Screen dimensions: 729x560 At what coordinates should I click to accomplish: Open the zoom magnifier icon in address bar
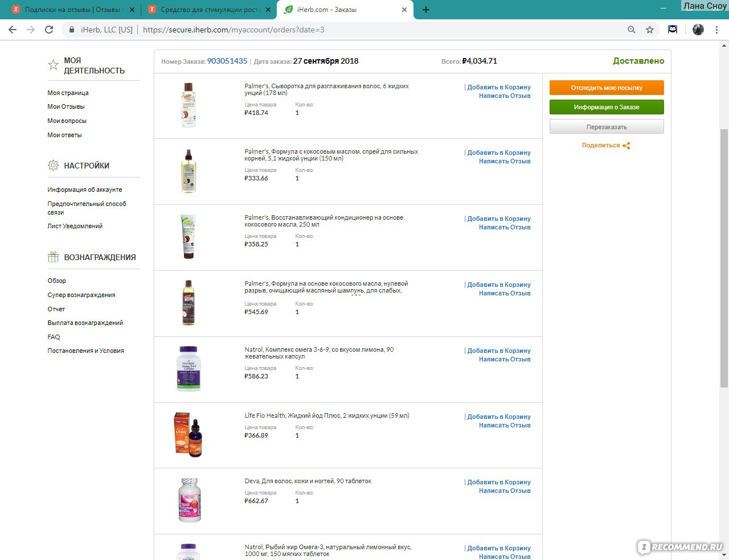[x=631, y=30]
